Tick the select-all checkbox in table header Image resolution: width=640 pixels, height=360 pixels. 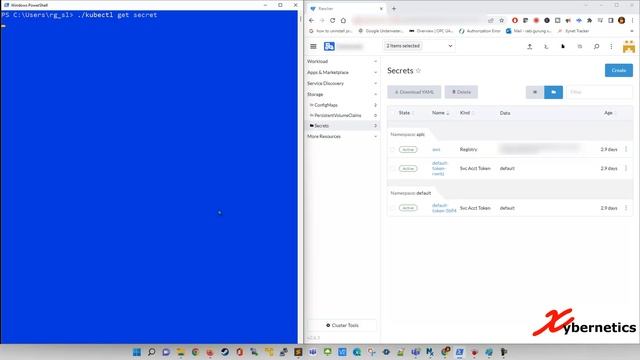click(x=393, y=113)
